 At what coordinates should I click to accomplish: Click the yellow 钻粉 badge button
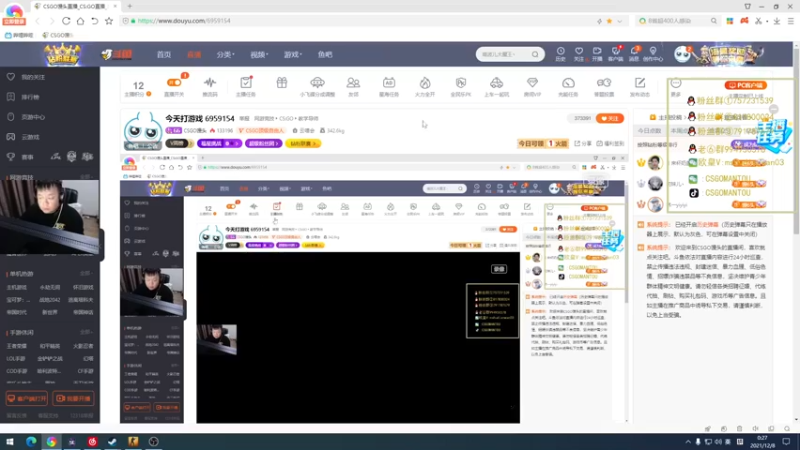click(303, 144)
